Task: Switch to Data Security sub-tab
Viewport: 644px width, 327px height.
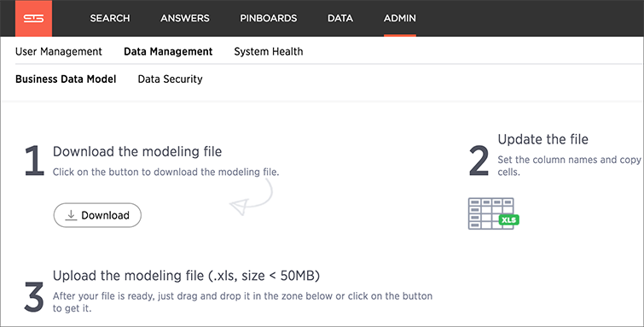Action: (170, 79)
